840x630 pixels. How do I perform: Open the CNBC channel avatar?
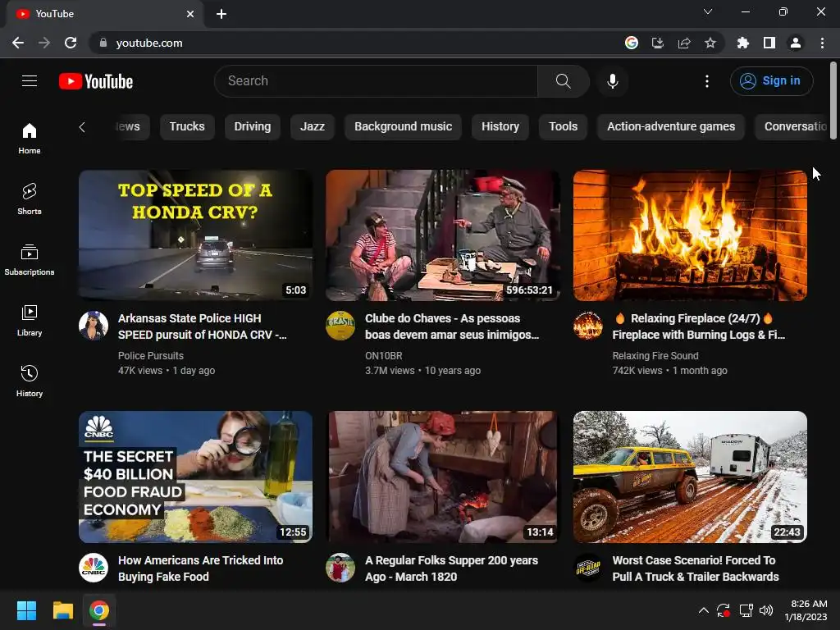[x=94, y=568]
